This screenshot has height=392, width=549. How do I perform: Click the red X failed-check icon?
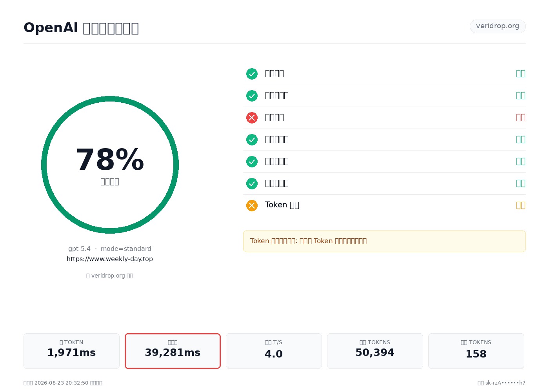coord(252,118)
